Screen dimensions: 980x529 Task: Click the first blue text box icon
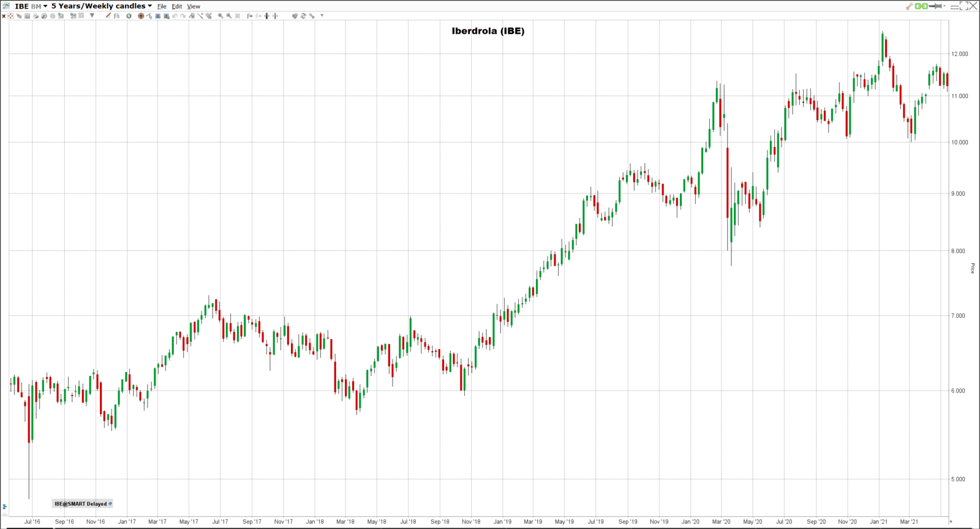(x=158, y=16)
